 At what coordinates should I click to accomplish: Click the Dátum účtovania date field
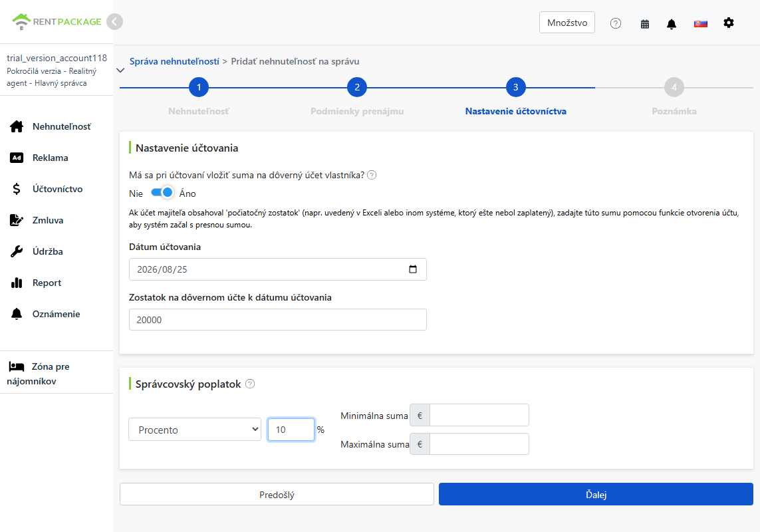(278, 269)
